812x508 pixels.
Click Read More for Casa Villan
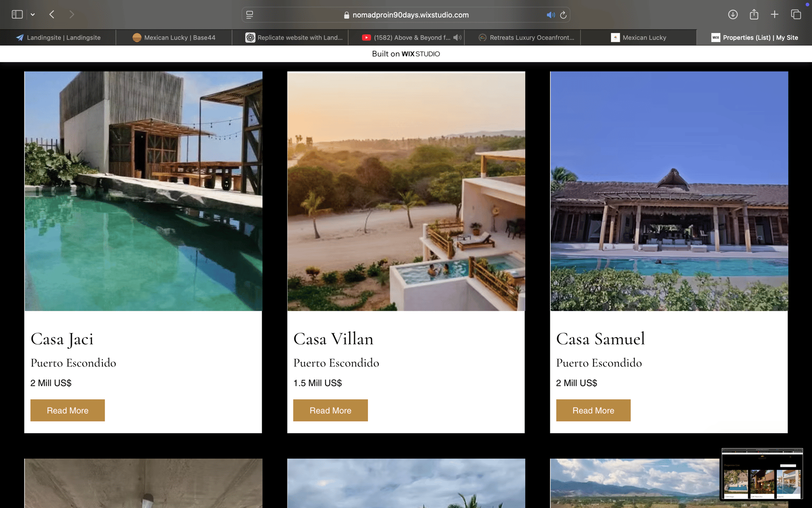(x=330, y=410)
